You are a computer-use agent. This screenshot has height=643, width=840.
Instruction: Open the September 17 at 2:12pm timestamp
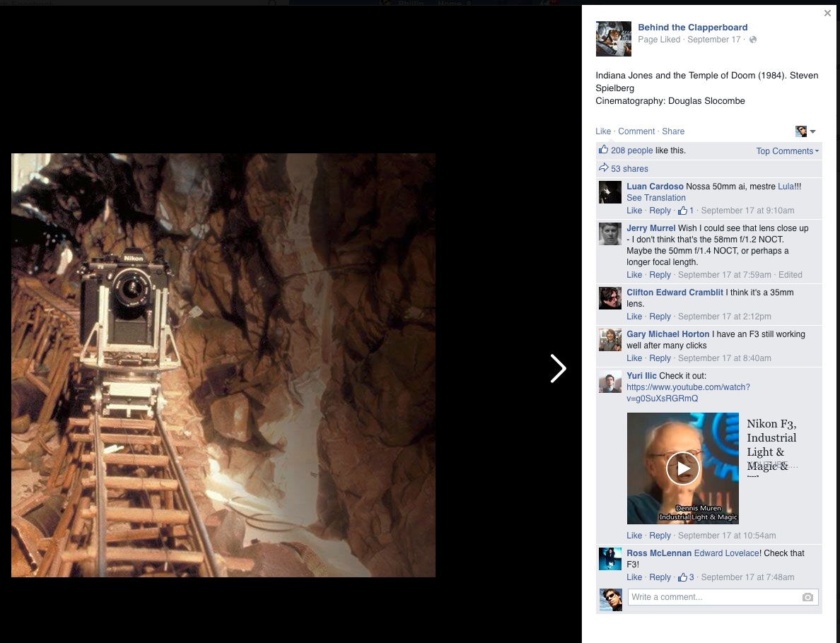[724, 317]
